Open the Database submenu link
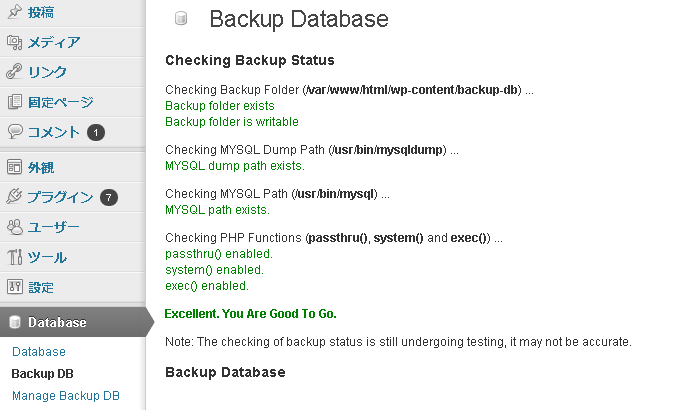674x410 pixels. coord(39,352)
